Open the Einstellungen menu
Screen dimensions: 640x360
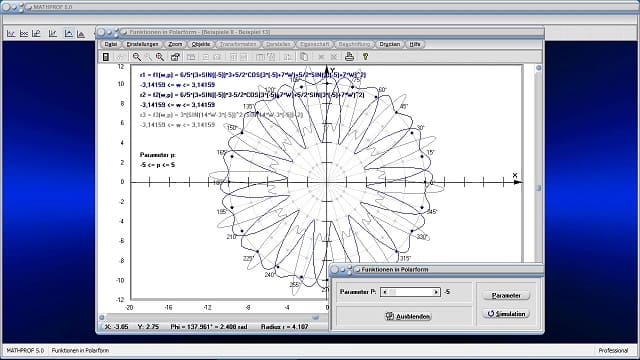[x=142, y=44]
